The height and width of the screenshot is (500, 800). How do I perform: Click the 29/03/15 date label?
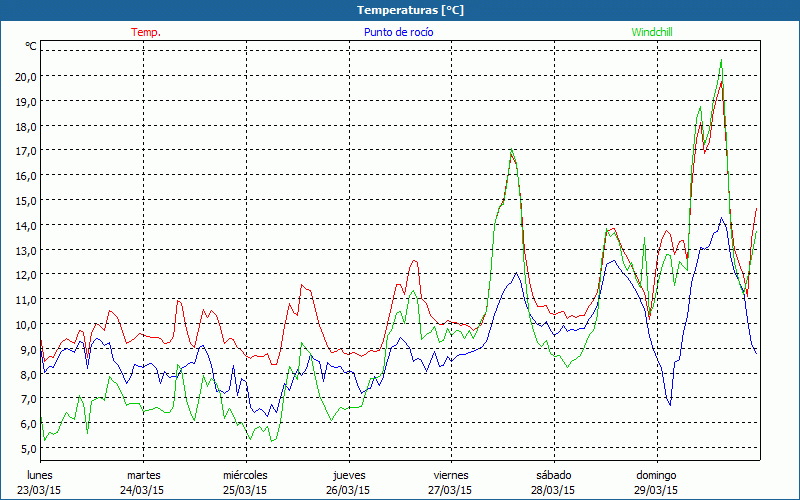(656, 490)
